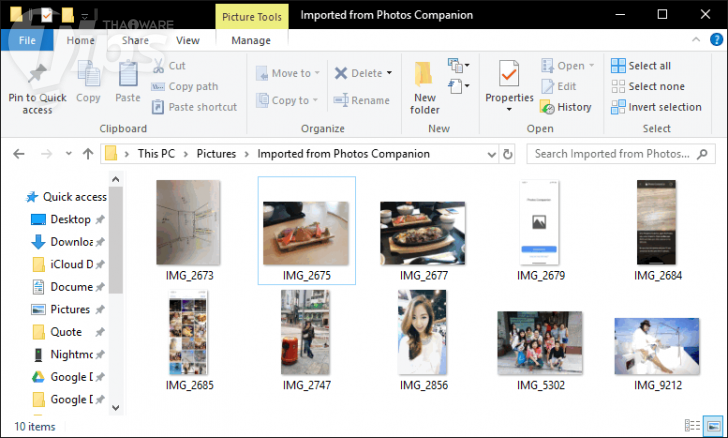Switch to the View tab

[188, 40]
